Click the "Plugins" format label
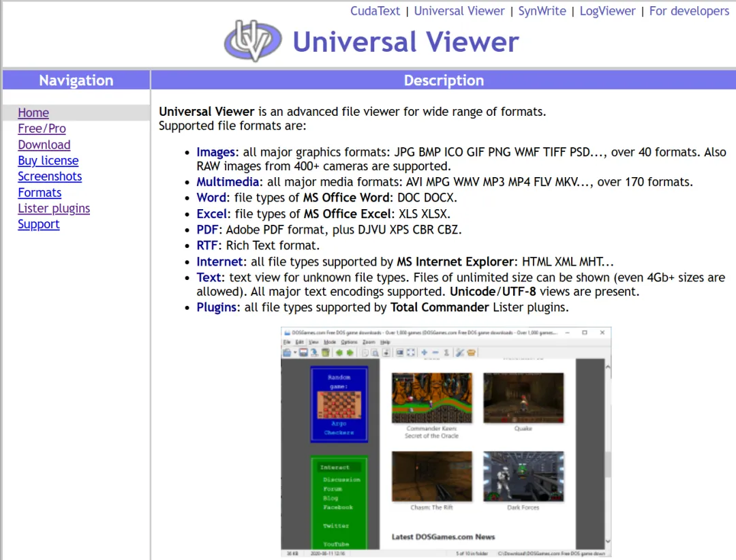The height and width of the screenshot is (560, 736). pyautogui.click(x=217, y=307)
